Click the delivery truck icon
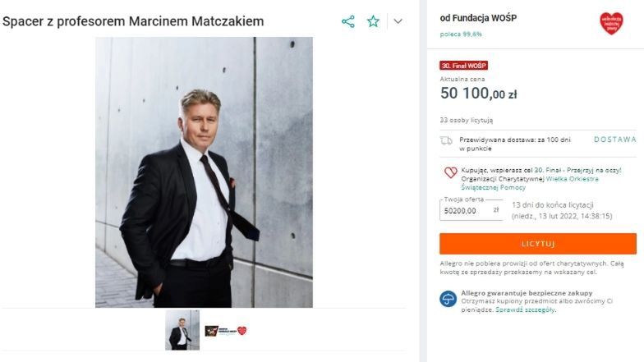 [447, 140]
